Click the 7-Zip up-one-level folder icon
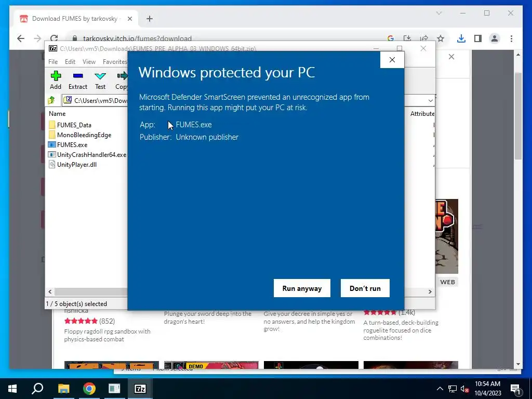The width and height of the screenshot is (532, 399). (x=51, y=100)
